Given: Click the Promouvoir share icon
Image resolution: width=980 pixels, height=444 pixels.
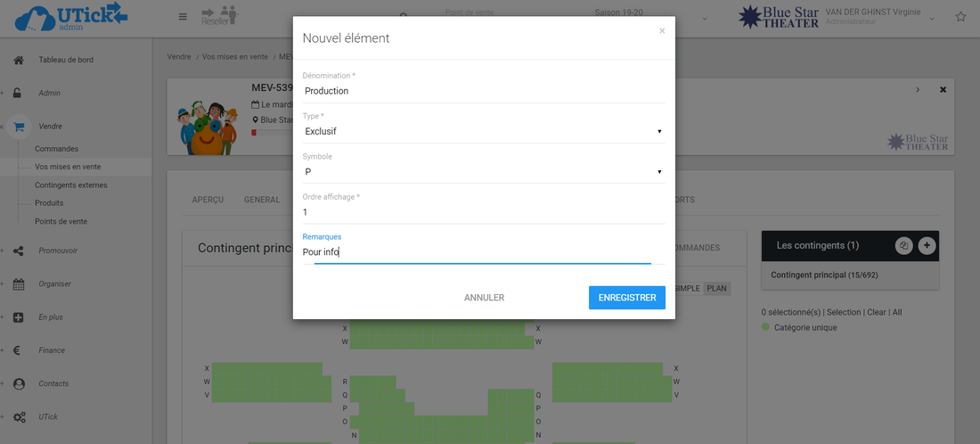Looking at the screenshot, I should tap(19, 251).
